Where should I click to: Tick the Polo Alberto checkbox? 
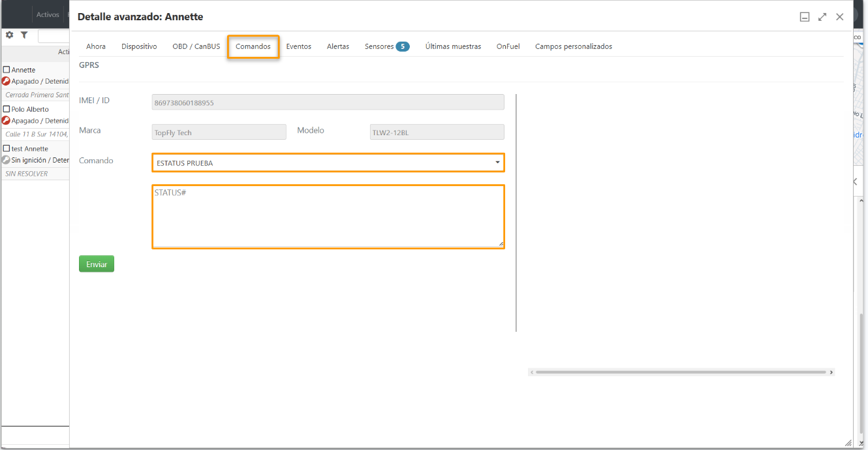point(7,109)
